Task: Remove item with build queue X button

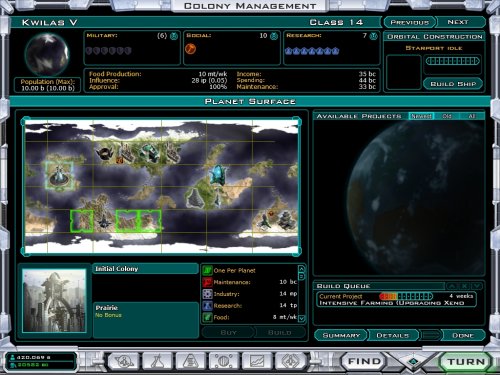Action: [464, 286]
